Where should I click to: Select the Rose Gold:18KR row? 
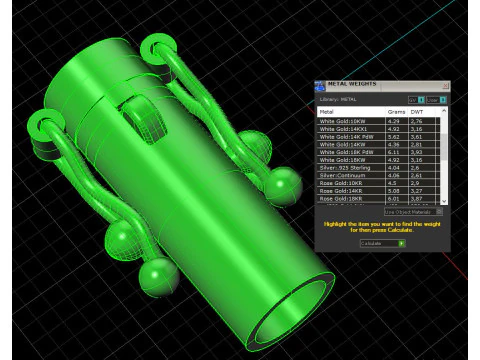click(x=378, y=199)
